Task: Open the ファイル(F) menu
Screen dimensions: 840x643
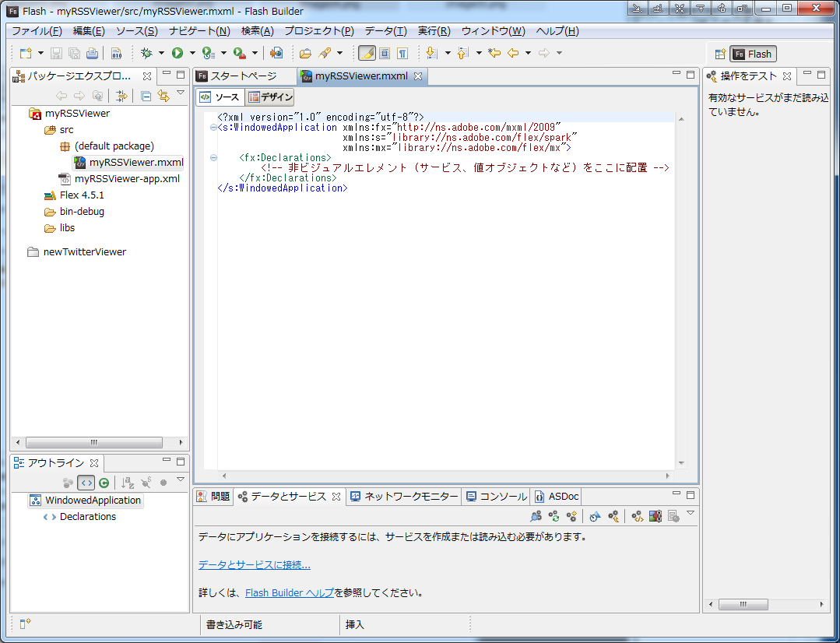Action: pyautogui.click(x=37, y=31)
